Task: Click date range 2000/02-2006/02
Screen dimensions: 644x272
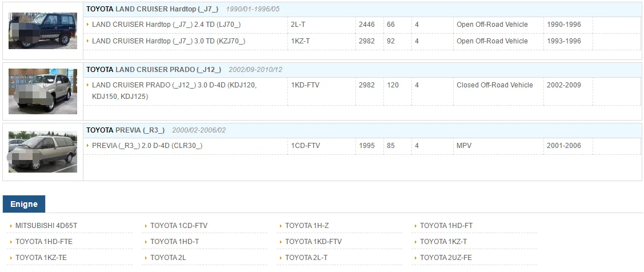Action: click(199, 130)
